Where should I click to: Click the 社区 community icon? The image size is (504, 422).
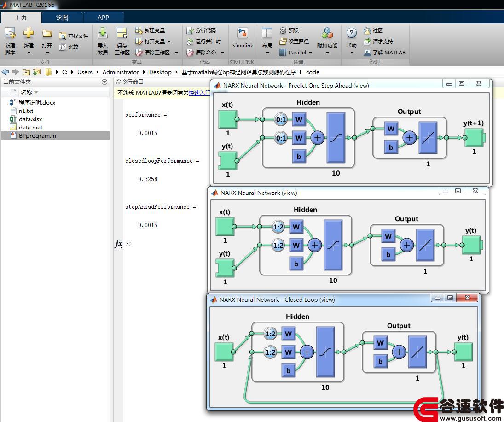click(367, 30)
